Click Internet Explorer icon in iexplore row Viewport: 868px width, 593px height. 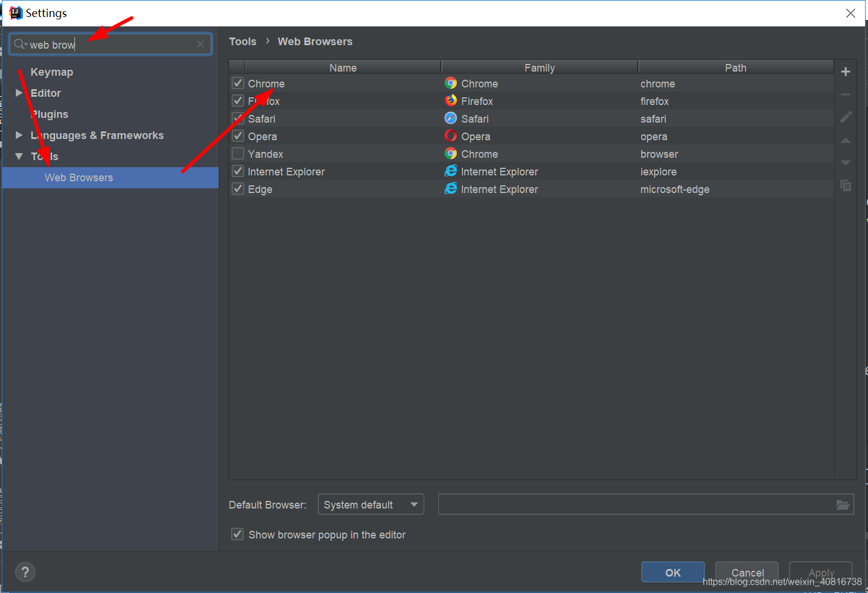pos(451,171)
